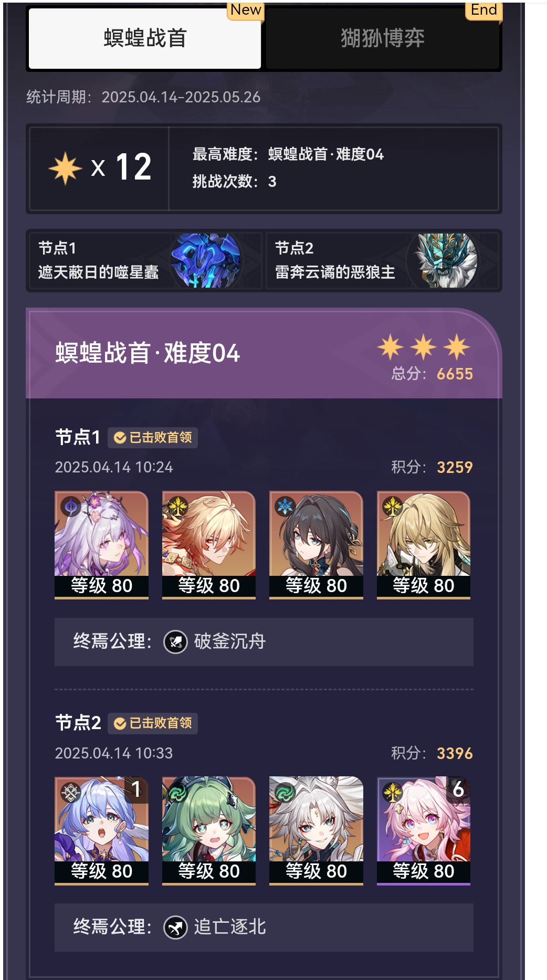
Task: Switch to the 猢狲博弈 tab
Action: tap(383, 38)
